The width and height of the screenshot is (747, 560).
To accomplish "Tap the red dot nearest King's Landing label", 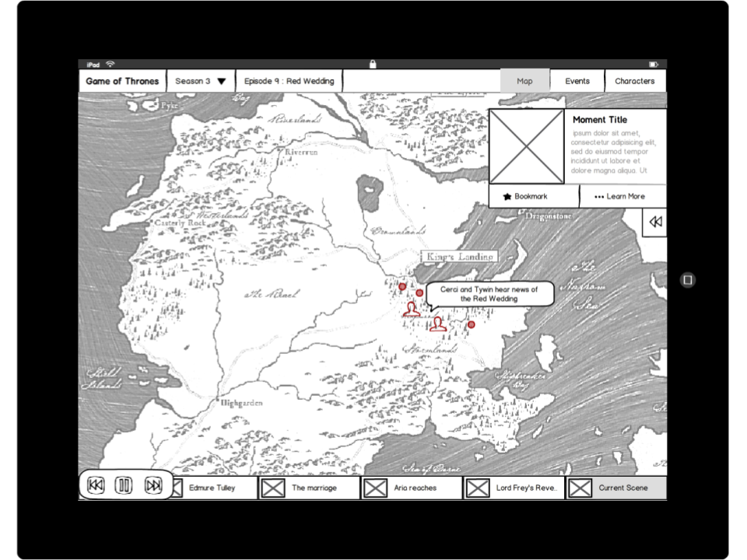I will click(x=419, y=293).
